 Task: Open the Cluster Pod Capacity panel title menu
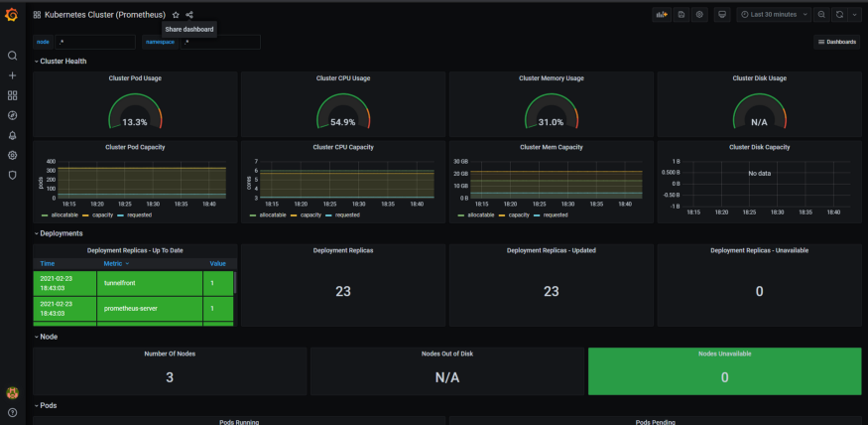coord(135,147)
